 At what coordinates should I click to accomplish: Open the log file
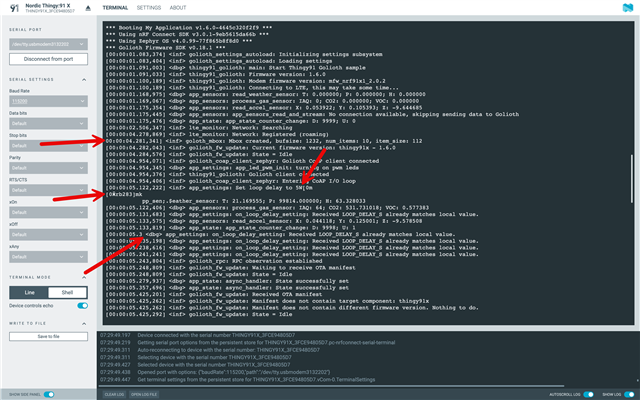[144, 394]
